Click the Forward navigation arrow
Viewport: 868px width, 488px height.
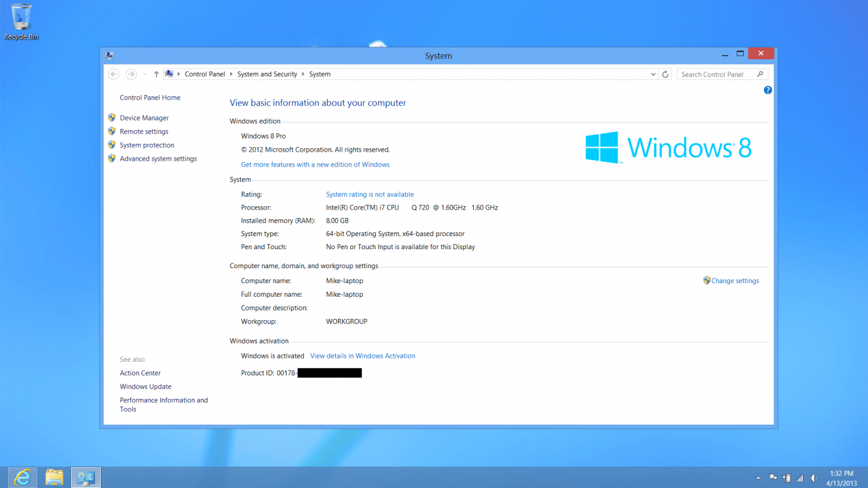[131, 74]
